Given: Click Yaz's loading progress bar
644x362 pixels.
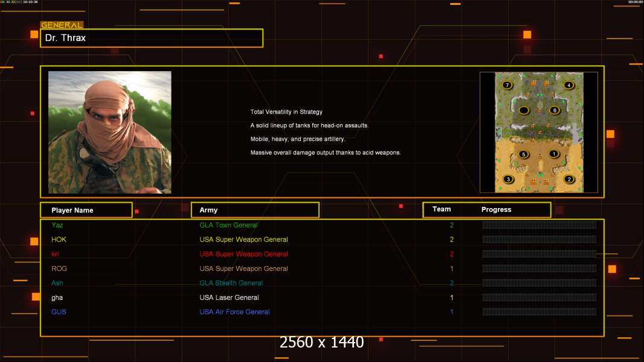Looking at the screenshot, I should pos(539,224).
